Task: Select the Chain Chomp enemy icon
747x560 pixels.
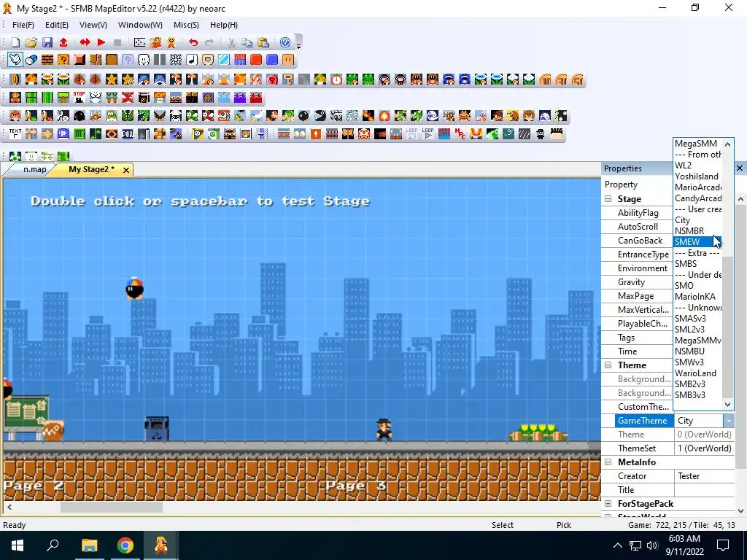Action: [320, 116]
